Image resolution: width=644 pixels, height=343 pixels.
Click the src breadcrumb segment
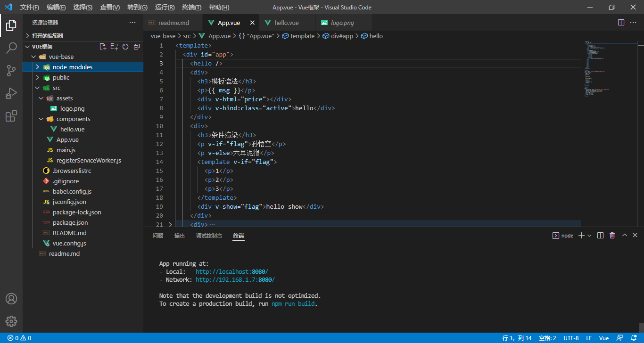[x=187, y=36]
